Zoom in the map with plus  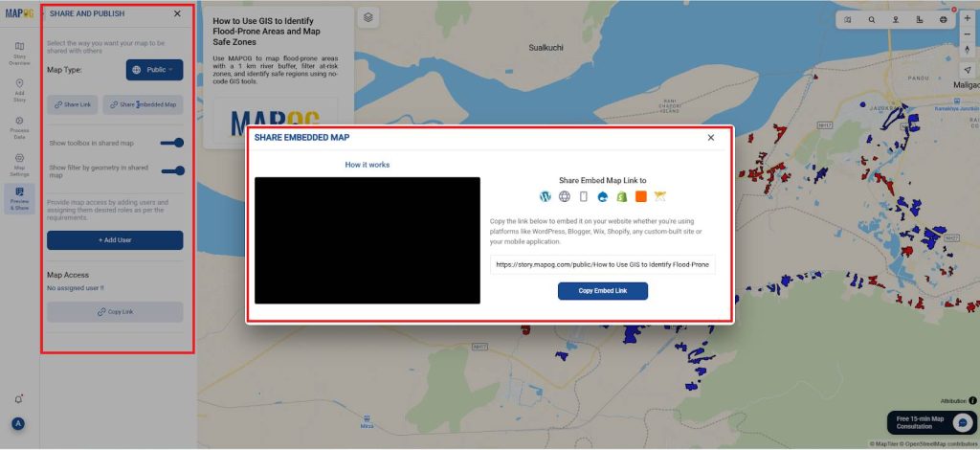(x=968, y=19)
